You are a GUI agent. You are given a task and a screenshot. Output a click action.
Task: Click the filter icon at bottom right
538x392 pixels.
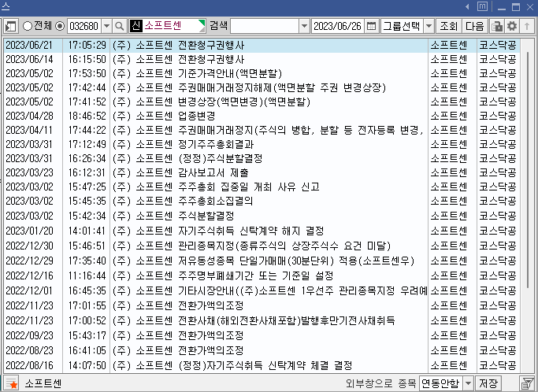click(x=527, y=383)
